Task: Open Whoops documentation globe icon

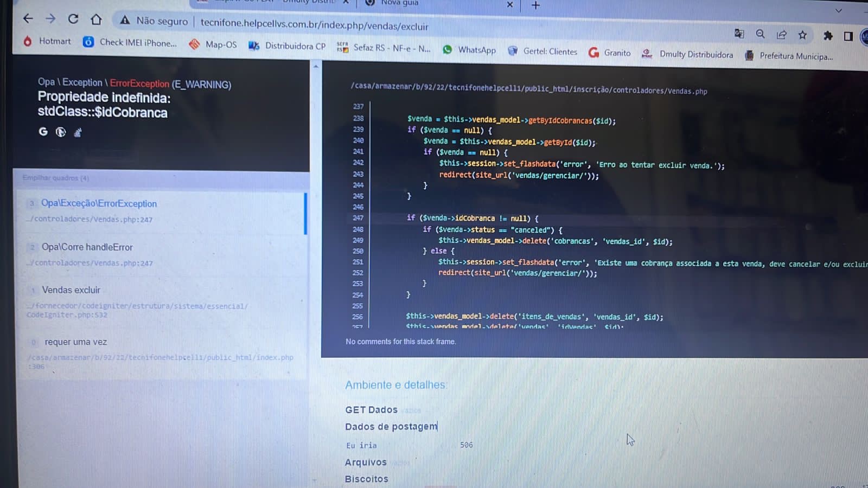Action: [60, 132]
